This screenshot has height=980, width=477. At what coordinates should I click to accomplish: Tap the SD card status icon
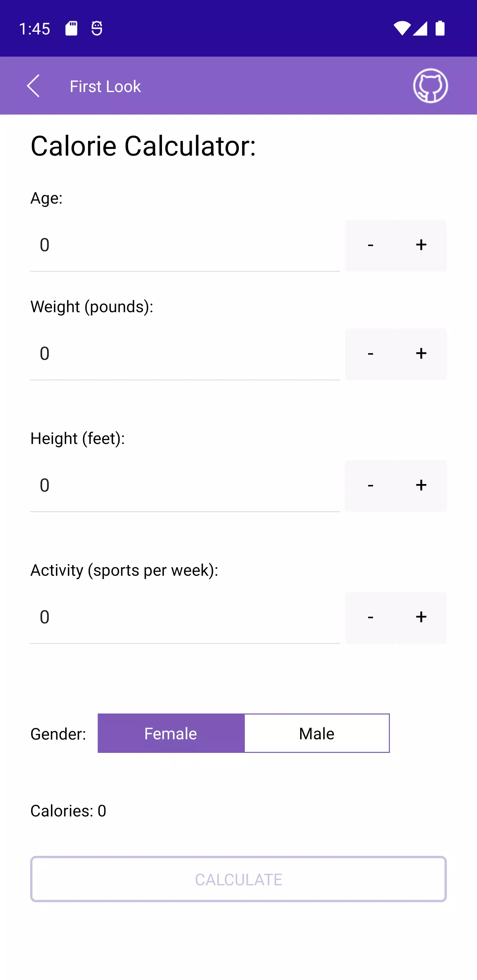[71, 28]
